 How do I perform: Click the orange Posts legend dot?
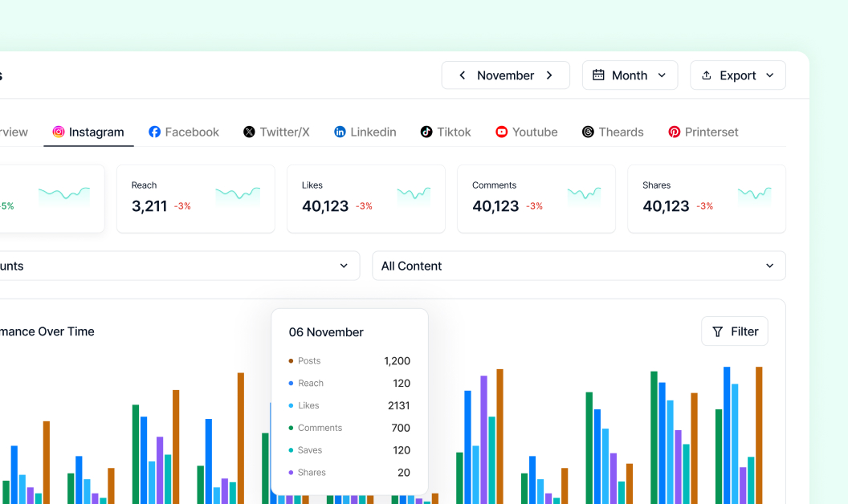(291, 360)
